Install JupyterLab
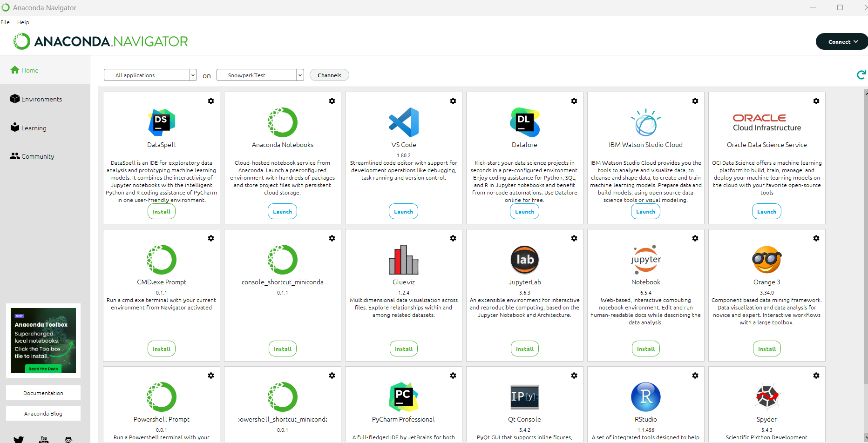Image resolution: width=868 pixels, height=443 pixels. (525, 349)
